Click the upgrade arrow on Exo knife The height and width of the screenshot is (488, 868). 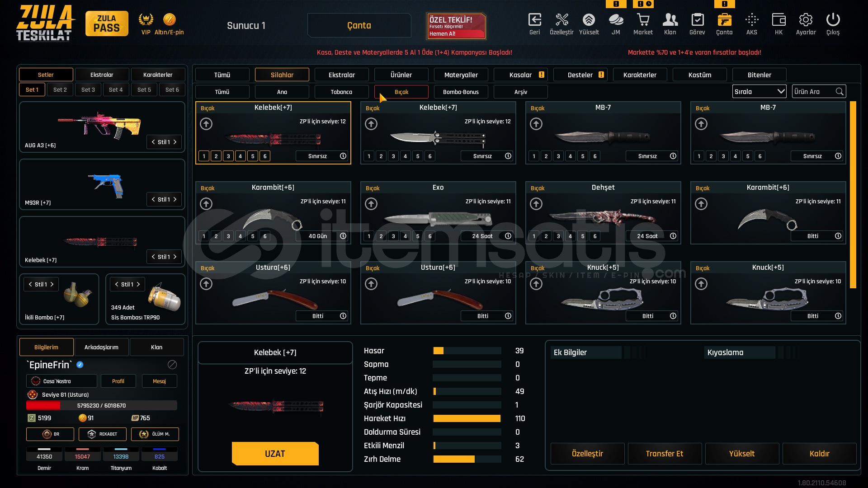(x=371, y=204)
